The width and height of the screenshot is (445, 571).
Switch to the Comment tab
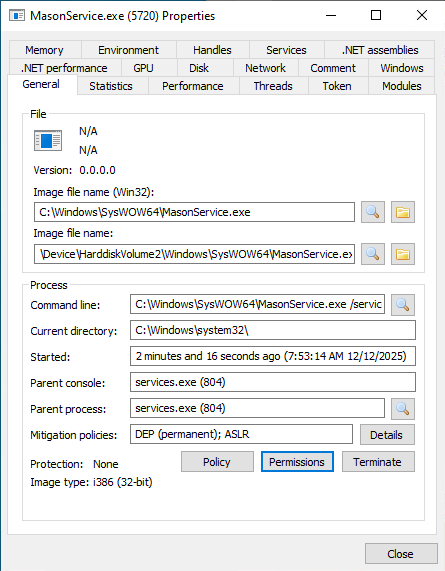(333, 68)
